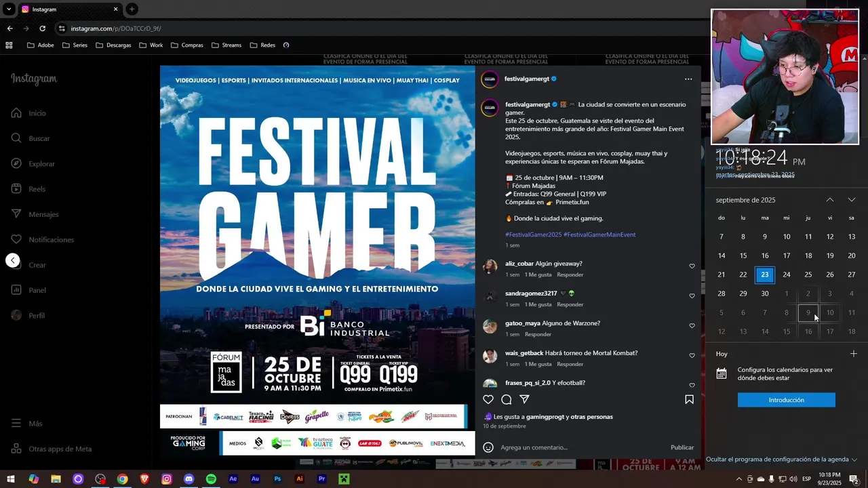Open the post's three-dot options menu
868x488 pixels.
coord(688,79)
